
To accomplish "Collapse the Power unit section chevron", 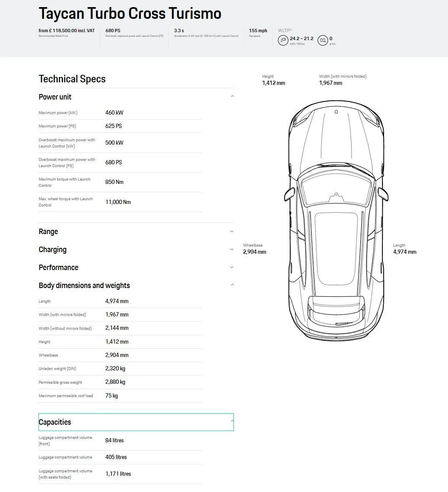I will pos(232,96).
